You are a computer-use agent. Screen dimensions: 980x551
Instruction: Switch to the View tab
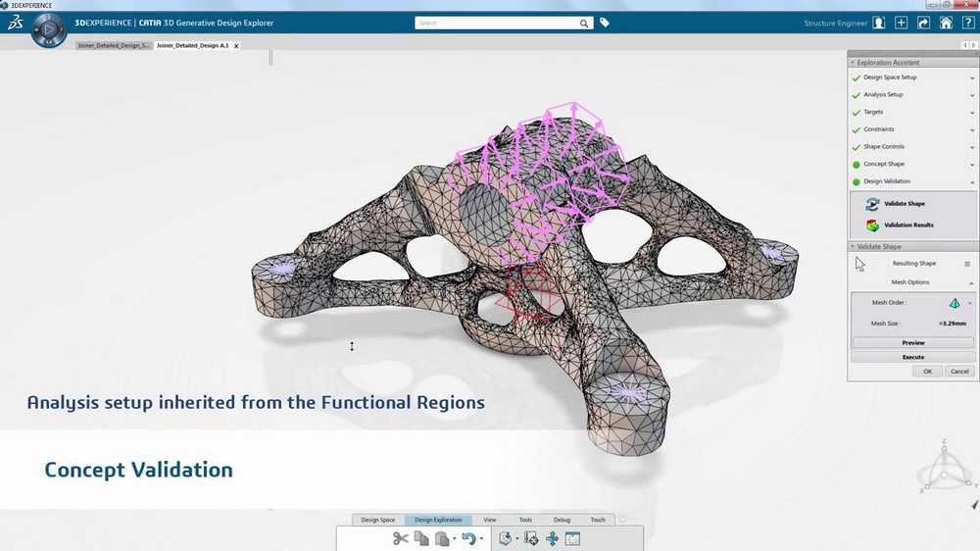(490, 520)
